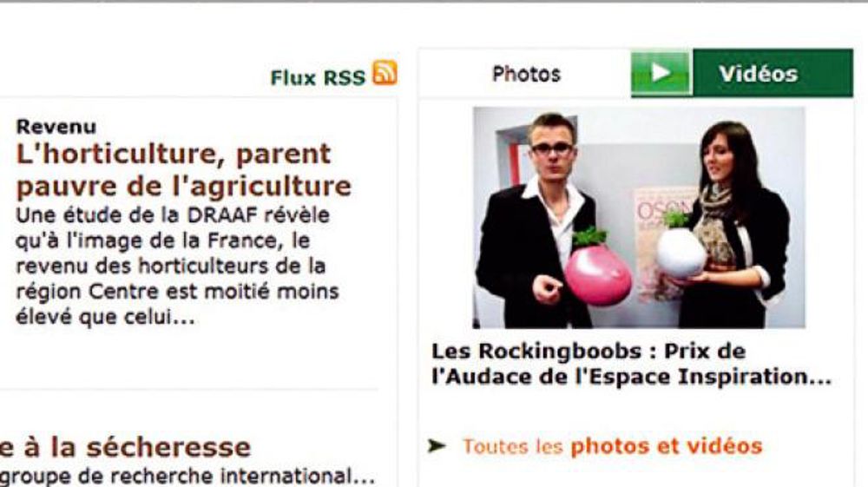Viewport: 868px width, 487px height.
Task: Open the L'horticulture, parent pauvre headline
Action: pyautogui.click(x=184, y=170)
